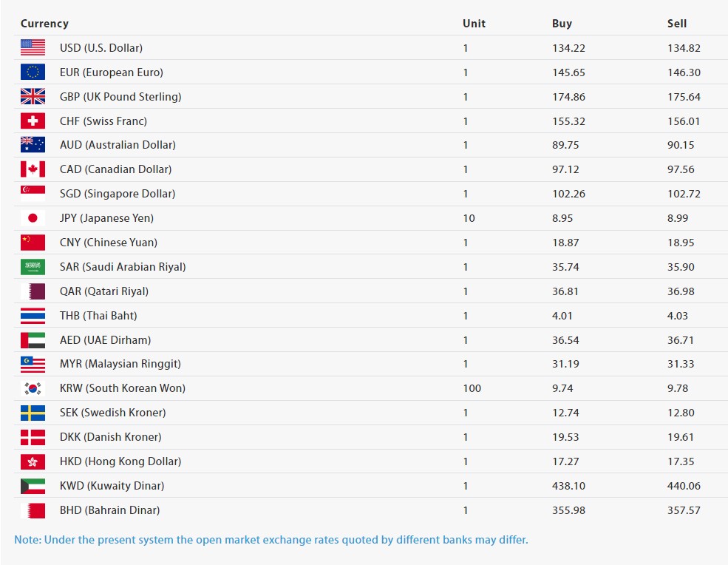Image resolution: width=728 pixels, height=565 pixels.
Task: Click the United States flag icon
Action: pos(33,48)
